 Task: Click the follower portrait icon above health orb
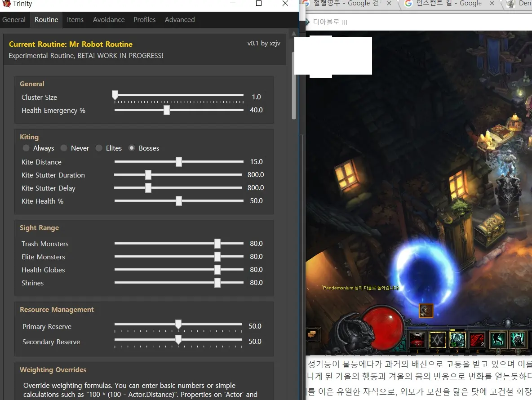click(x=426, y=311)
